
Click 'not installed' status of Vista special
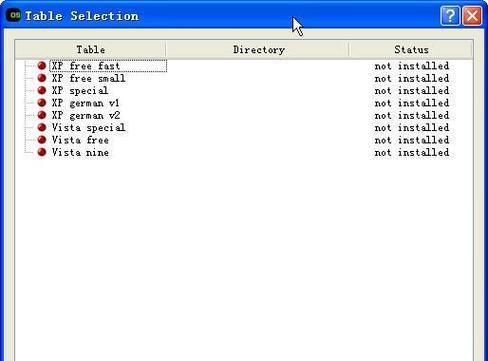click(x=412, y=127)
